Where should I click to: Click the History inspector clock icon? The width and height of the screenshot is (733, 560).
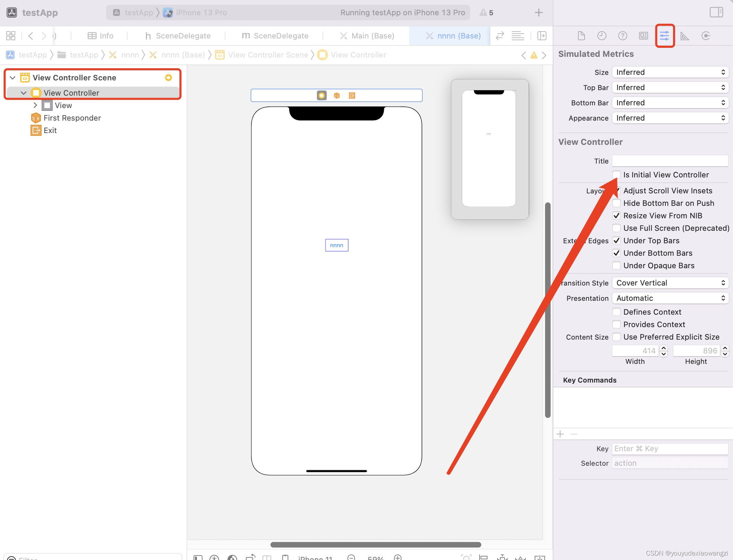coord(602,36)
